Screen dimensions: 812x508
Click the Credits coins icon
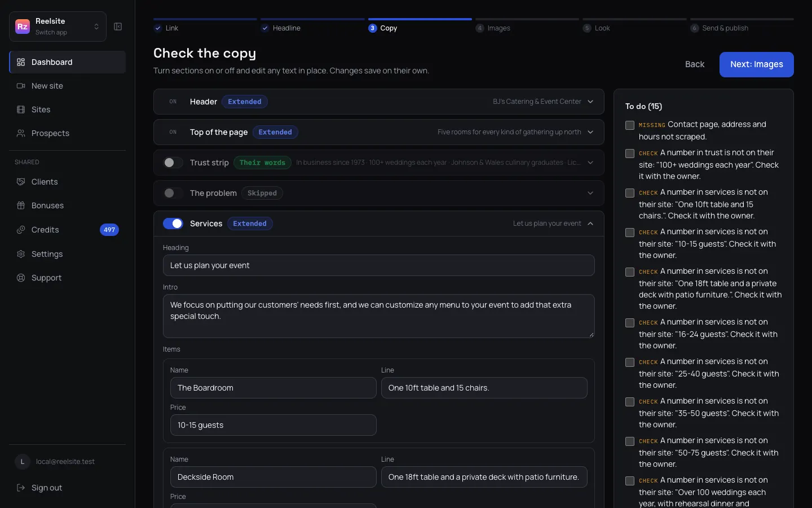click(x=21, y=230)
